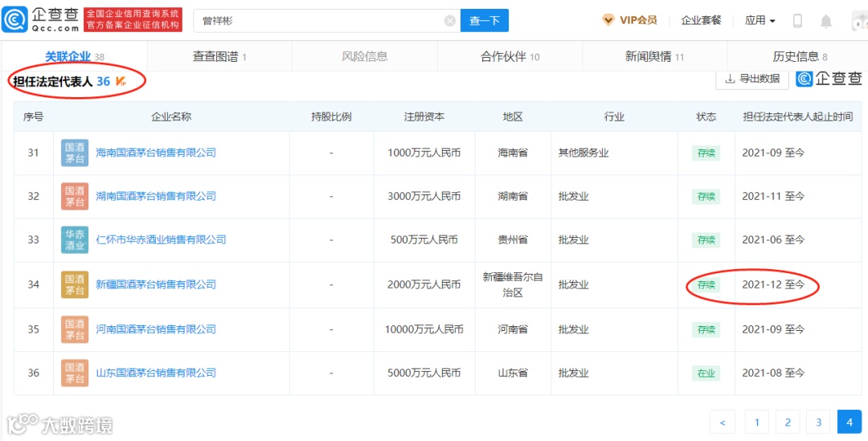Click current page 4 button

pyautogui.click(x=850, y=423)
